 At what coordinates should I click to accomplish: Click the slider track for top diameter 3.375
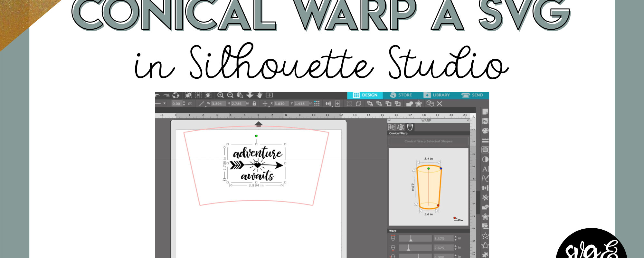(x=415, y=238)
